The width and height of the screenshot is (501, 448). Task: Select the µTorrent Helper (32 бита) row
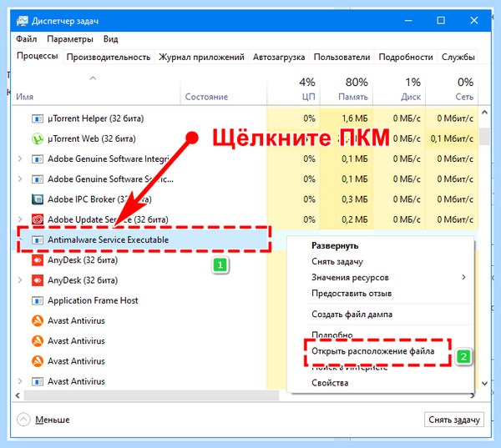click(245, 118)
